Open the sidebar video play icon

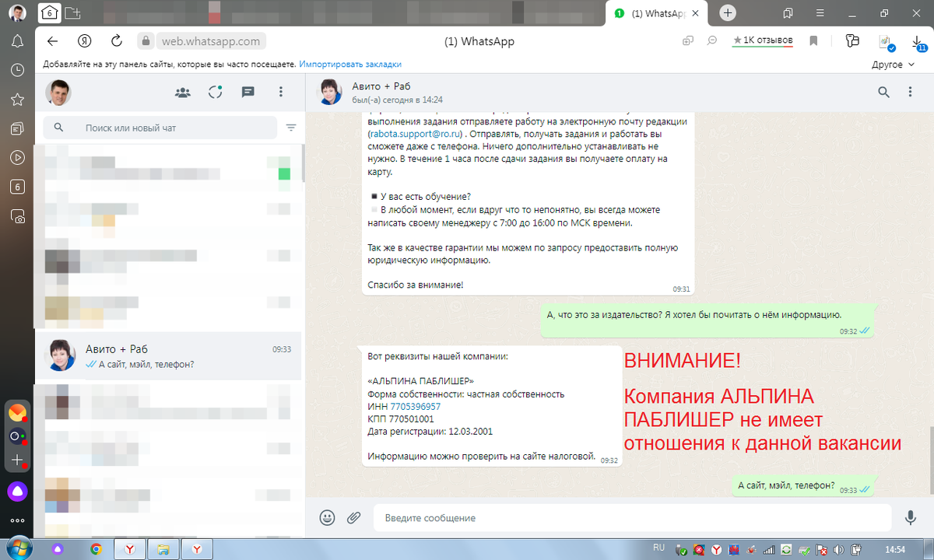pos(17,157)
